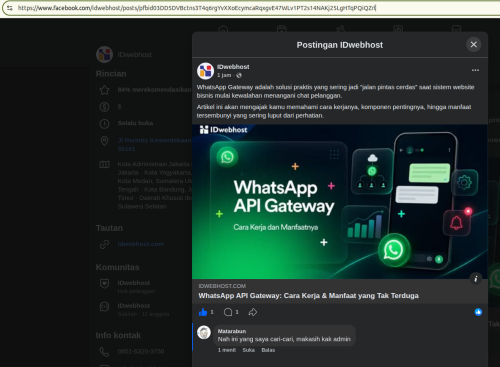Click 'Balas' to reply to Matarabun
The height and width of the screenshot is (367, 500).
click(268, 350)
